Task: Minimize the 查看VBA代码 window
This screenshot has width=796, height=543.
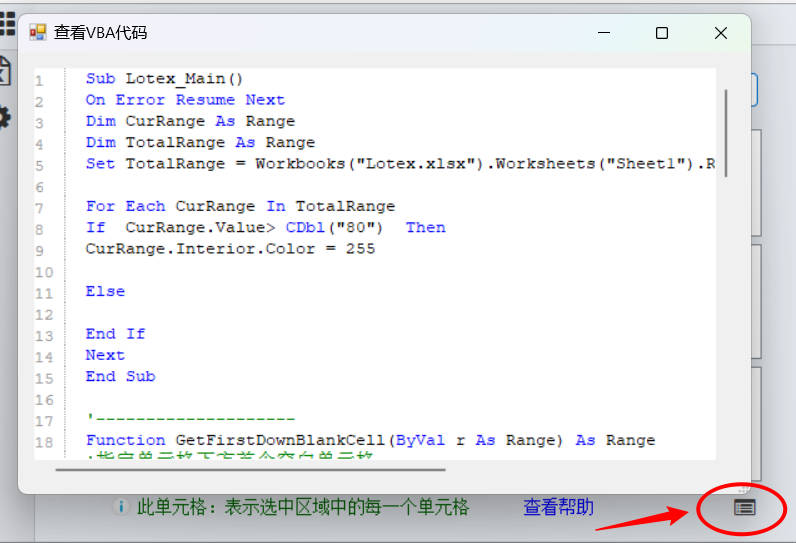Action: click(x=603, y=33)
